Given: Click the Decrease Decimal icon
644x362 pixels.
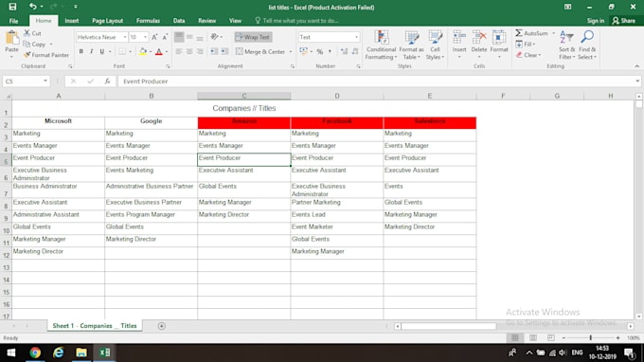Looking at the screenshot, I should 355,51.
